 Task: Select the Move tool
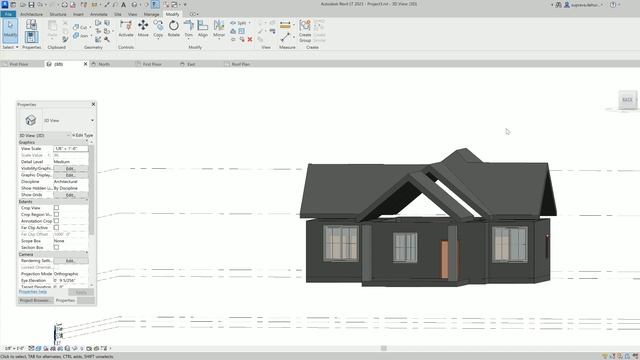pos(143,29)
